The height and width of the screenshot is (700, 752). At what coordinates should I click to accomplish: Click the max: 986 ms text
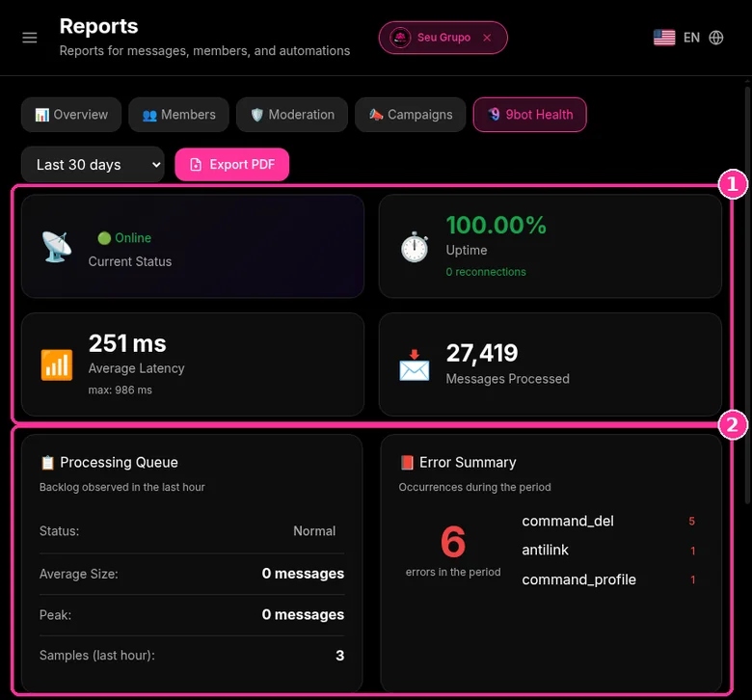tap(120, 390)
